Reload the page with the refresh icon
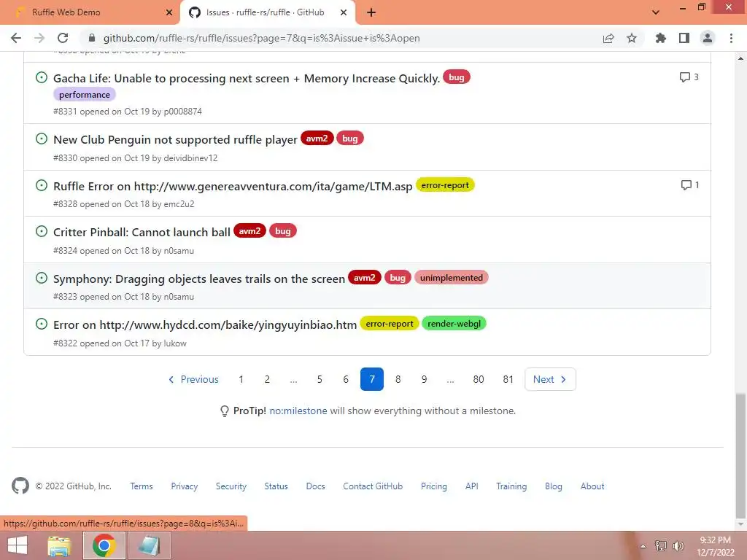 pos(63,38)
